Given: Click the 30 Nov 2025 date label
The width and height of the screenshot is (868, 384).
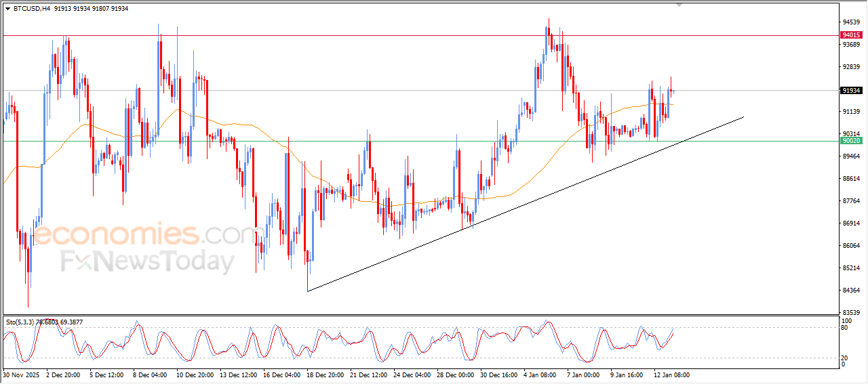Looking at the screenshot, I should 22,375.
